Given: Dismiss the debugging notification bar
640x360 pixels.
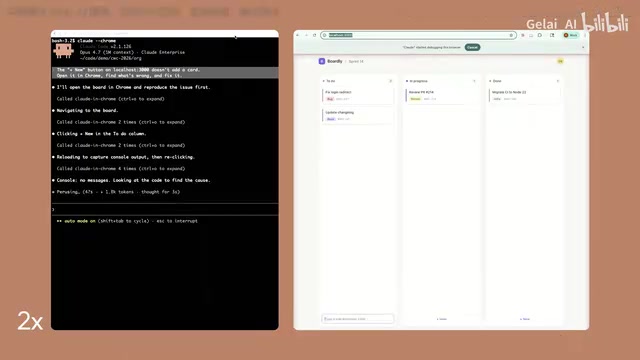Looking at the screenshot, I should pos(583,47).
